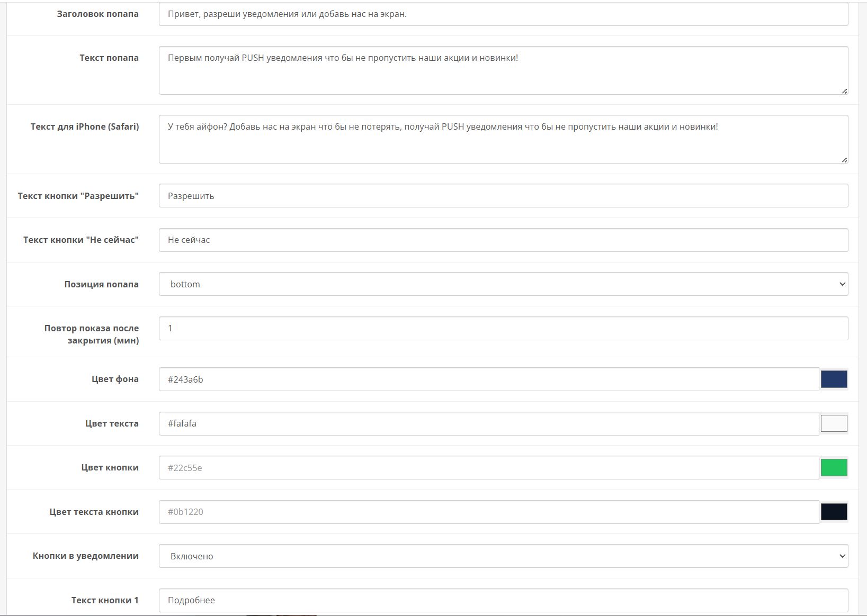Focus the button text color hex input
The image size is (867, 616).
pyautogui.click(x=488, y=512)
